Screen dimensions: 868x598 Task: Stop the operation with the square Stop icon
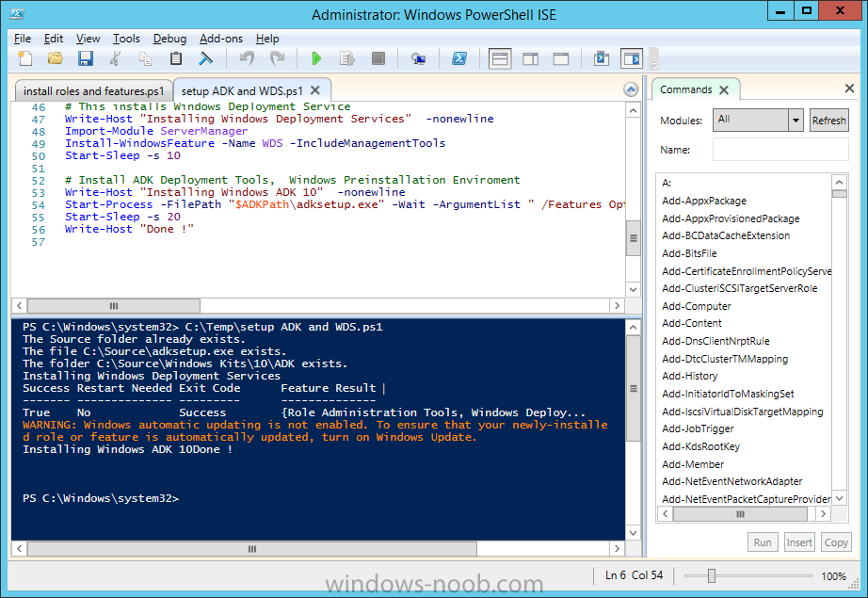(x=378, y=58)
